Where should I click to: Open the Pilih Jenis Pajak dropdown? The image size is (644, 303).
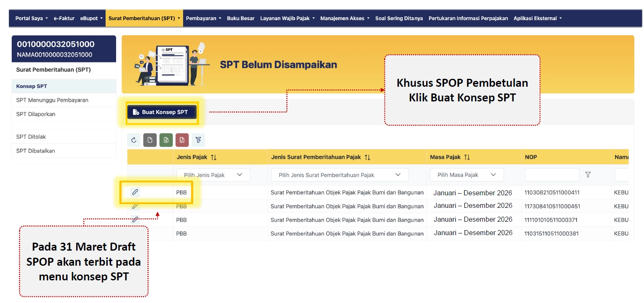(213, 175)
